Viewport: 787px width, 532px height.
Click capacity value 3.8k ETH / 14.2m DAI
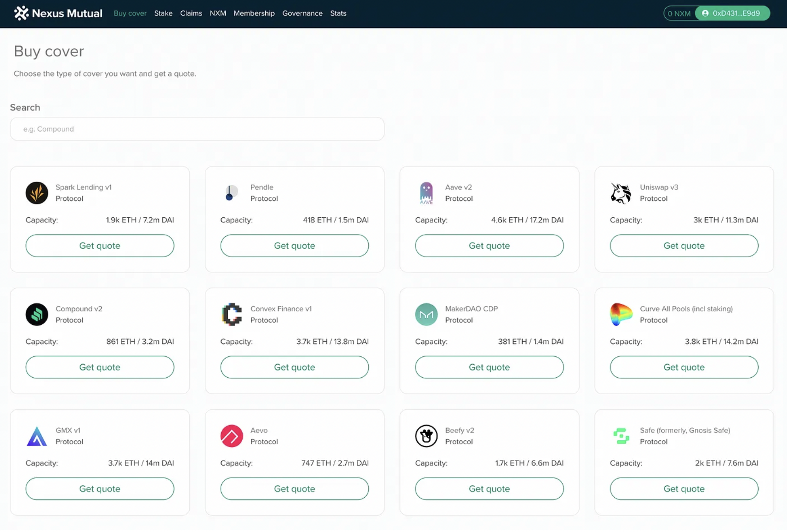pyautogui.click(x=721, y=341)
